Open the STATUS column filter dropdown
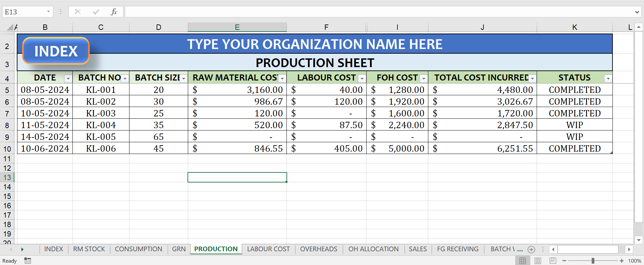This screenshot has height=265, width=644. (x=608, y=78)
